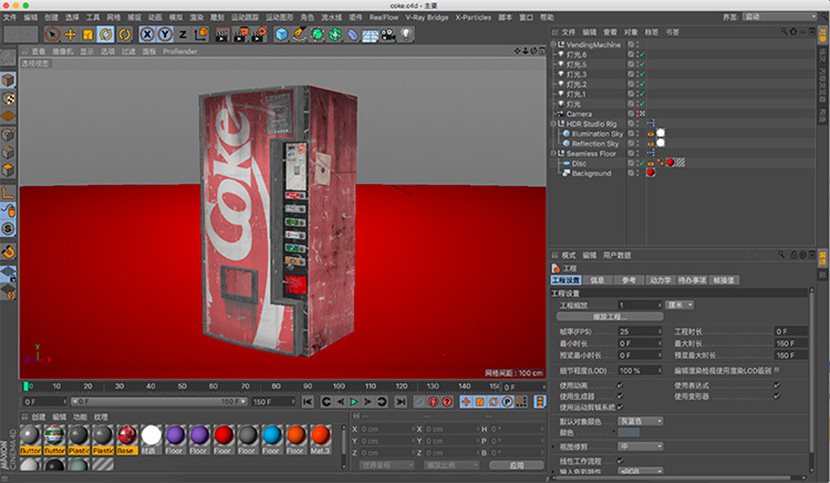Image resolution: width=830 pixels, height=483 pixels.
Task: Select the Camera object in hierarchy
Action: coord(579,114)
